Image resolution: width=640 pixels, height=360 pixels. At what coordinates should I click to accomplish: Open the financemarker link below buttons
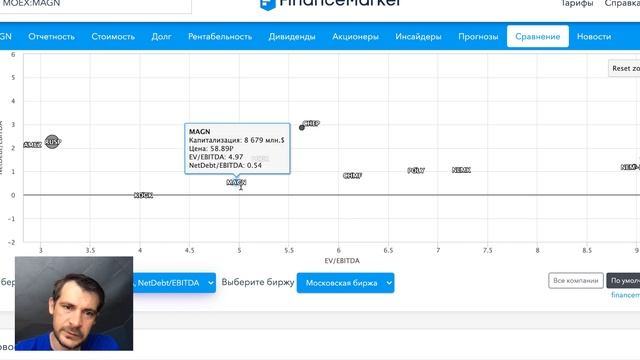coord(625,295)
